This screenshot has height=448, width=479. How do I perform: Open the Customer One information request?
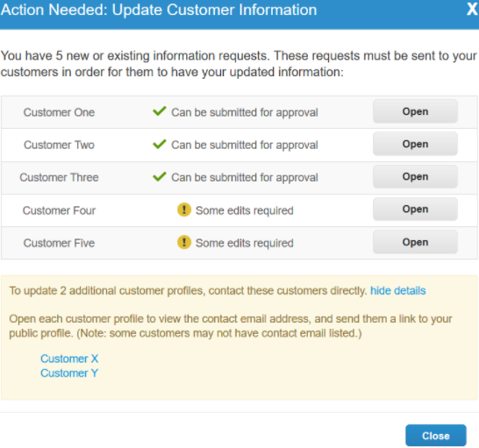point(415,111)
